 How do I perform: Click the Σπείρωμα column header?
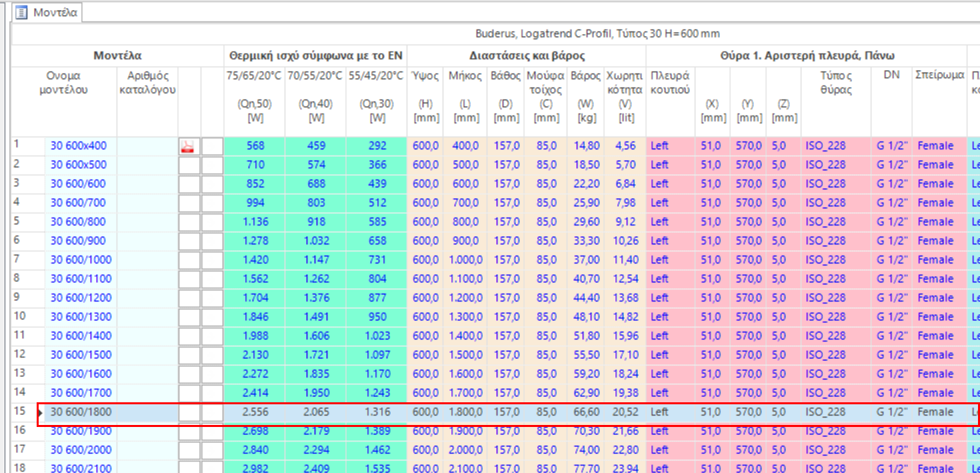[x=939, y=100]
